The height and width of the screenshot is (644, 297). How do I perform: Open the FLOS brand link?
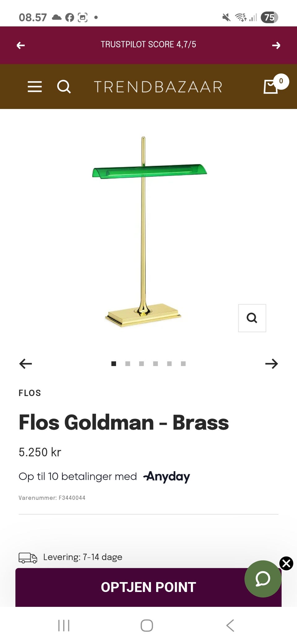click(x=30, y=393)
